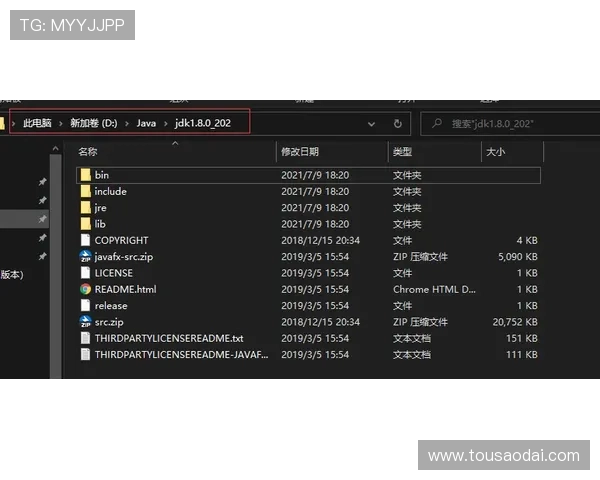Click the search magnifier icon
The height and width of the screenshot is (480, 600).
(x=436, y=124)
